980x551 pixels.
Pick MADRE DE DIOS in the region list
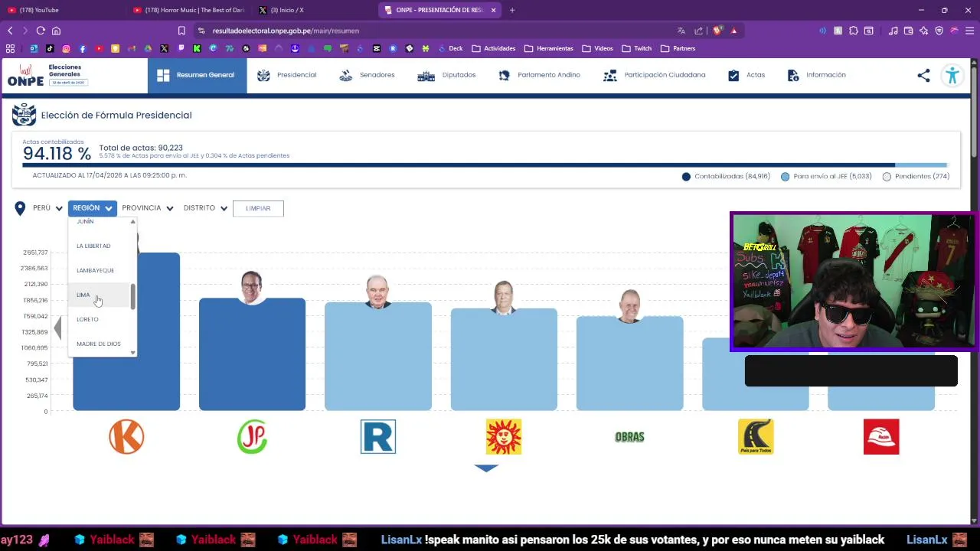pos(99,344)
